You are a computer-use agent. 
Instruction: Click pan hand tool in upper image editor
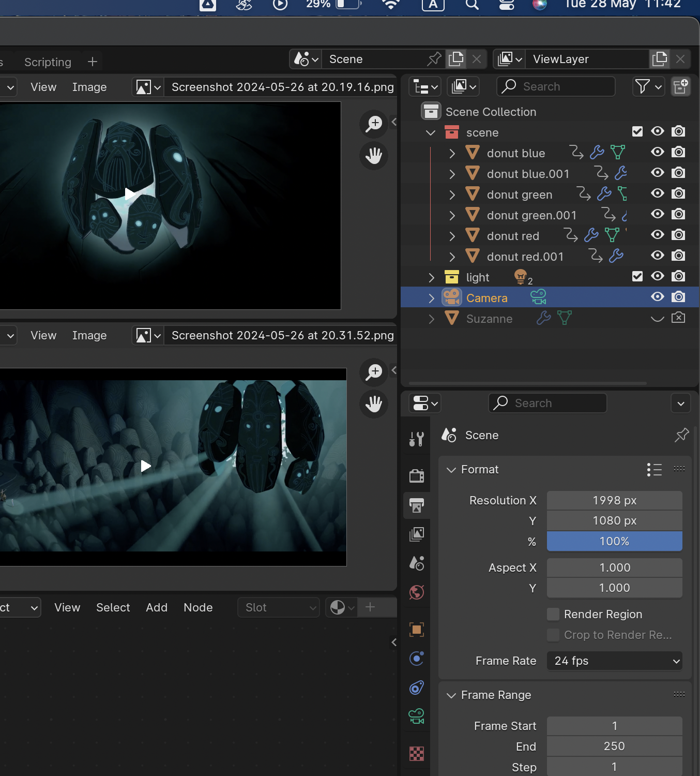374,156
